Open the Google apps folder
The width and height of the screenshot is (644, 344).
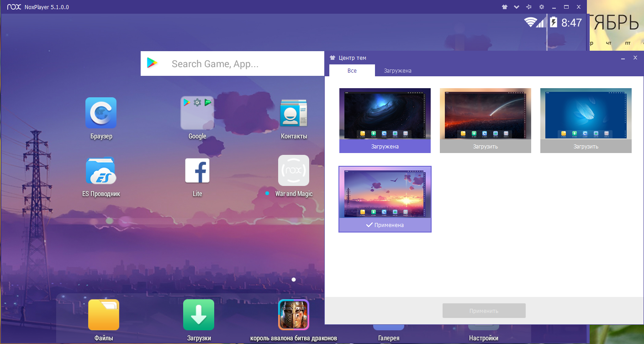click(197, 113)
